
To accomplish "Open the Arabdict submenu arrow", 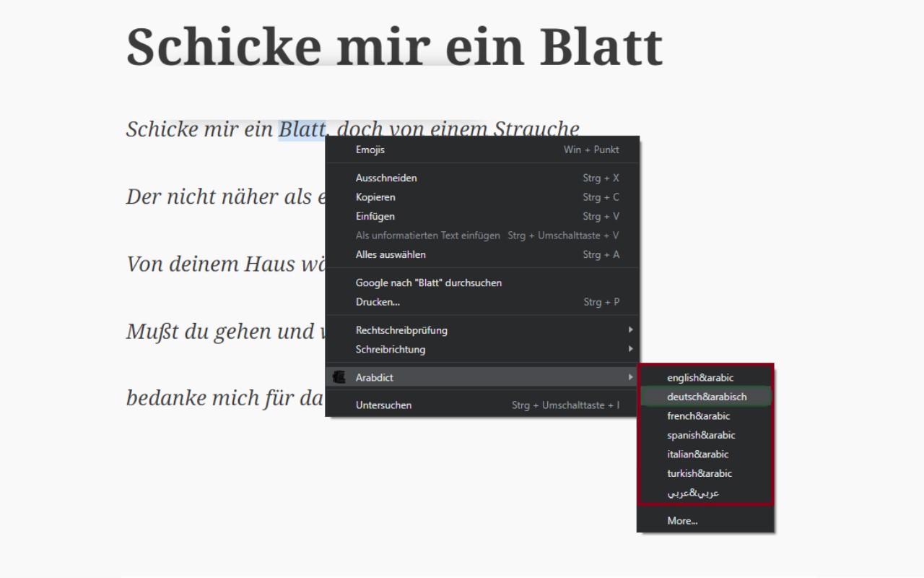I will click(630, 377).
